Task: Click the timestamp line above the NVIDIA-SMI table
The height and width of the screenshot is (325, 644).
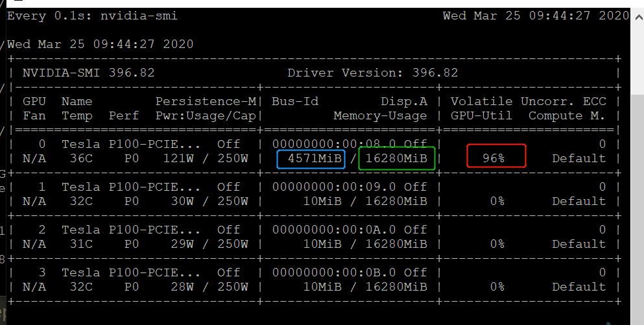Action: click(101, 44)
